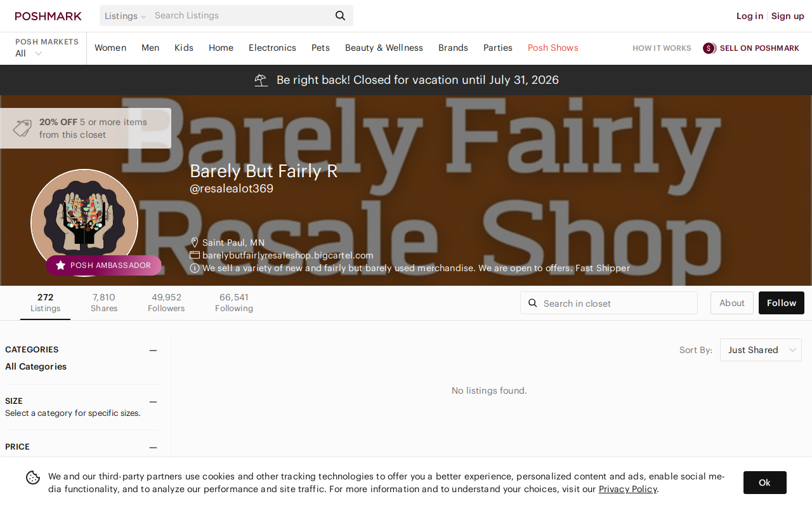Screen dimensions: 812x508
Task: Click the No listings found message
Action: (489, 391)
